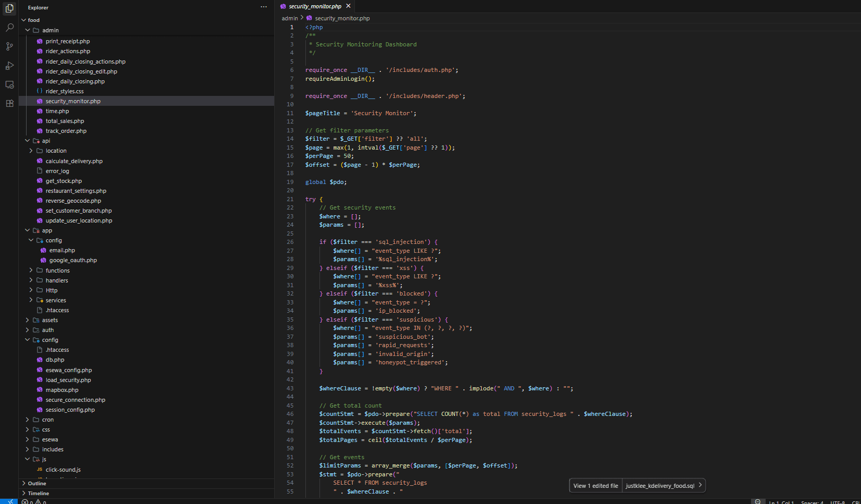Viewport: 861px width, 504px height.
Task: Open the Extensions view icon
Action: (9, 103)
